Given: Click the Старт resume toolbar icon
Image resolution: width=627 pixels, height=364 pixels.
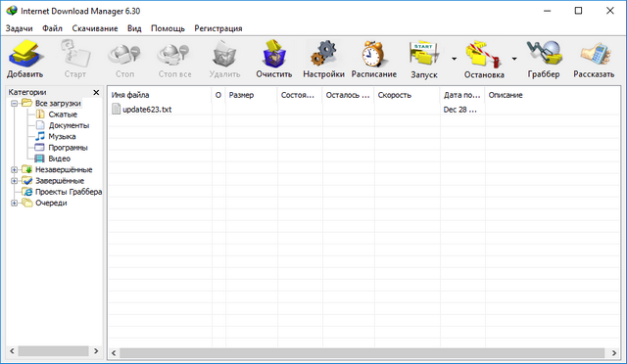Looking at the screenshot, I should click(x=75, y=54).
